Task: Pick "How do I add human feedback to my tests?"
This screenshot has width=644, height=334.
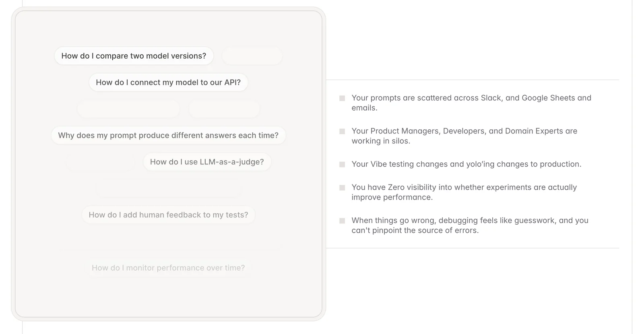Action: 168,215
